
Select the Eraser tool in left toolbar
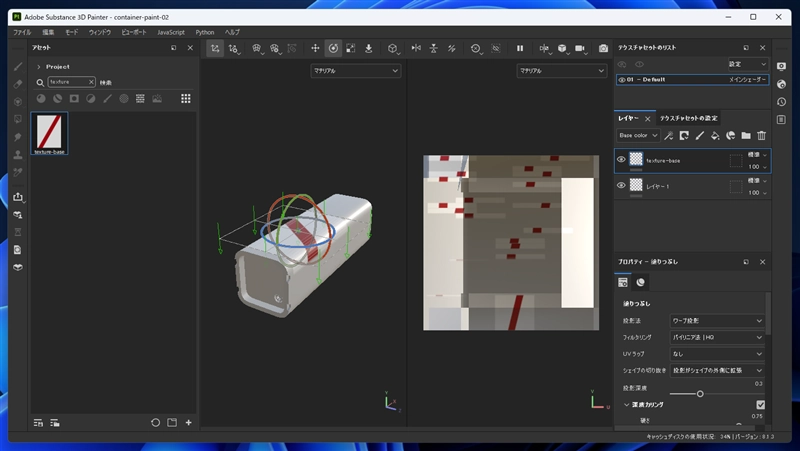[x=17, y=84]
